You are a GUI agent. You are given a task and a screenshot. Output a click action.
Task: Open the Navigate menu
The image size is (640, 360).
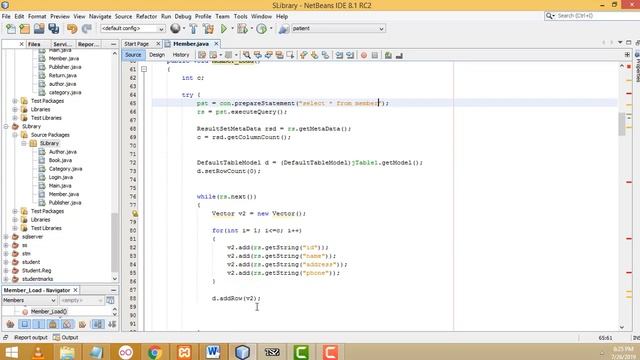tap(100, 16)
